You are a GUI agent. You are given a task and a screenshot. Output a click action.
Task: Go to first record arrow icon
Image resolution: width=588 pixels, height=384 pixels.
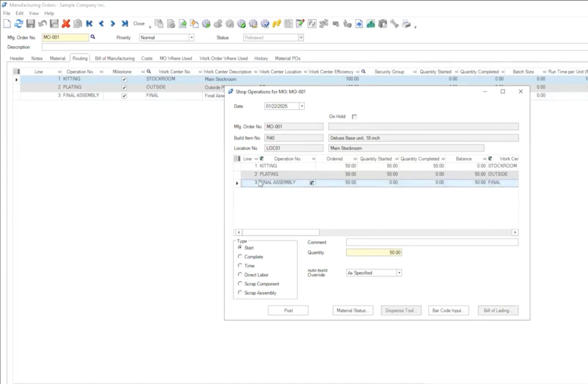point(89,24)
